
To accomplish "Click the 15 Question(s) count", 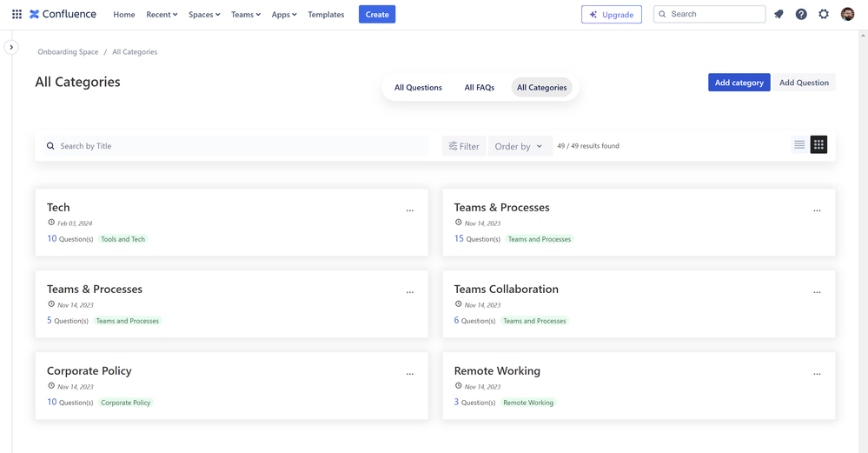I will point(477,239).
